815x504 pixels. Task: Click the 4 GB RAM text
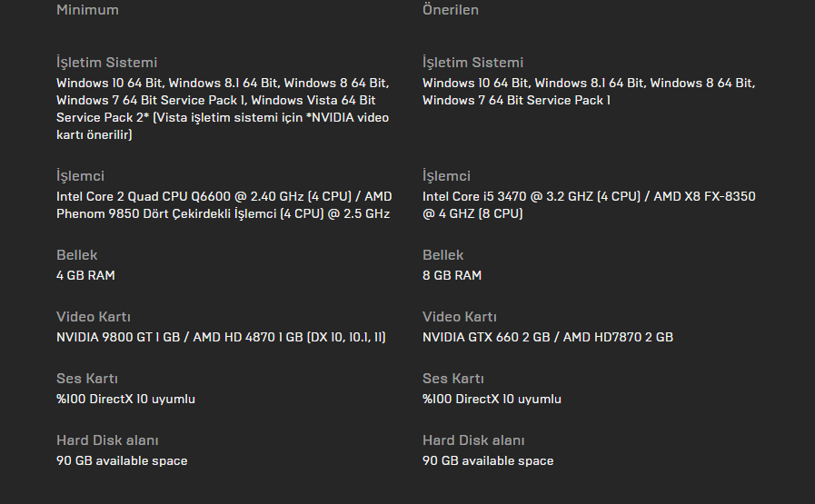[85, 275]
